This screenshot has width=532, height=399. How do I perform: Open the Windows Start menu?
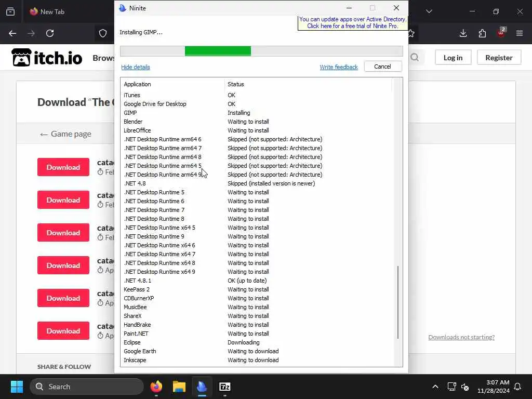pos(17,387)
